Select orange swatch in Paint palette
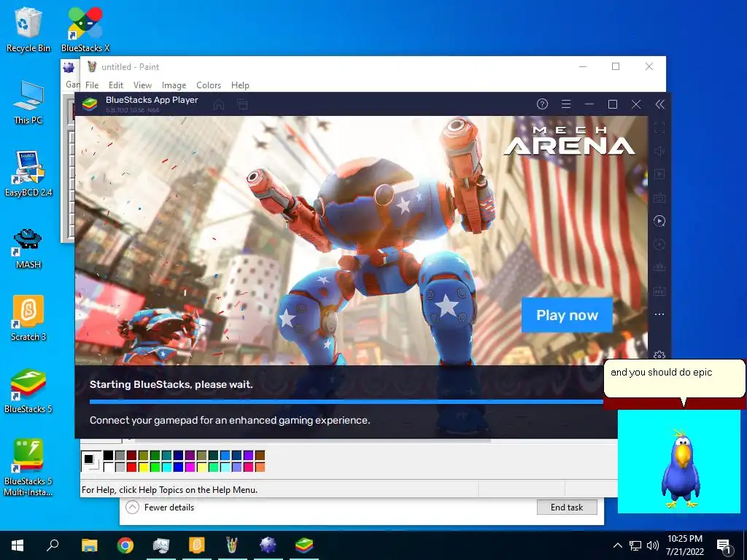 pos(260,467)
